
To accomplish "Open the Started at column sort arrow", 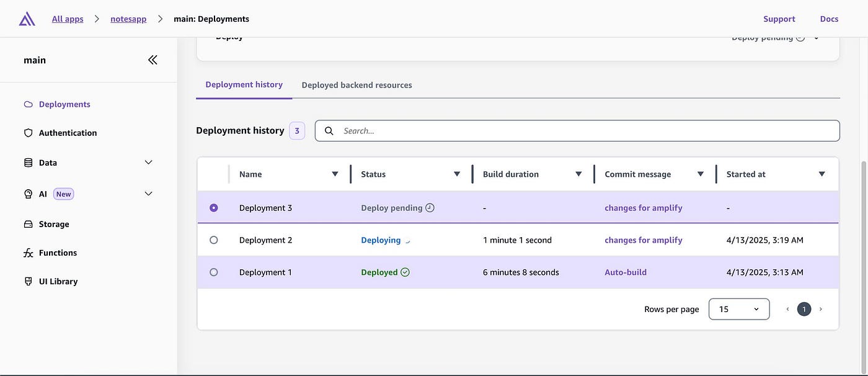I will [822, 174].
